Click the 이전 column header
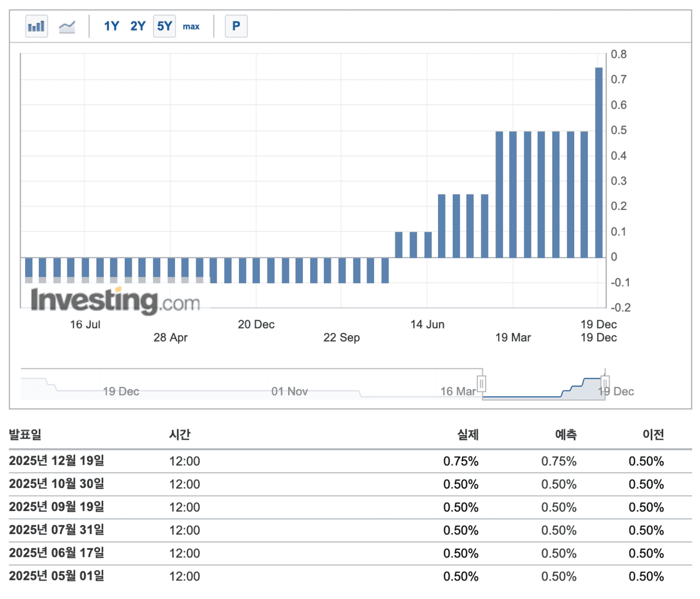 [653, 434]
